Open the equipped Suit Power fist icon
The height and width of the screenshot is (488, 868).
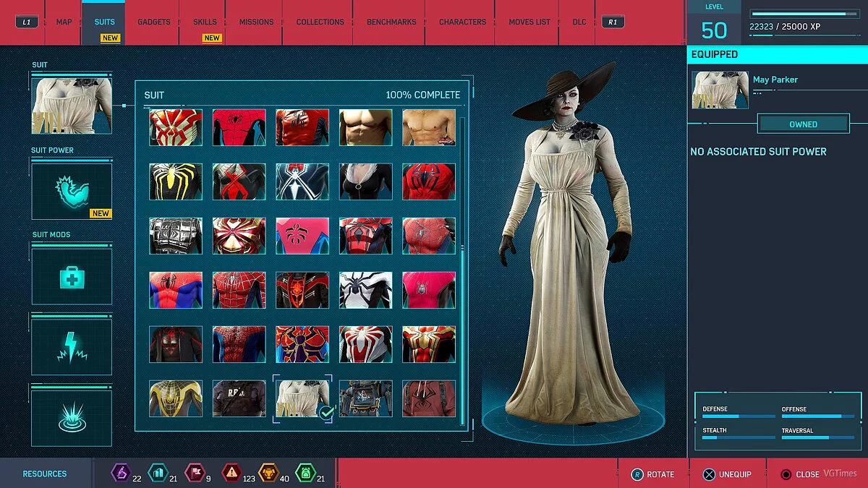pos(72,191)
